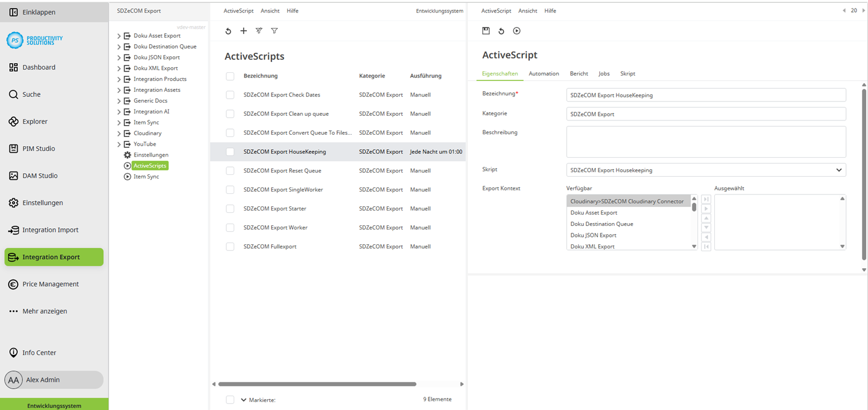Open the filter icon in the list toolbar

coord(274,31)
